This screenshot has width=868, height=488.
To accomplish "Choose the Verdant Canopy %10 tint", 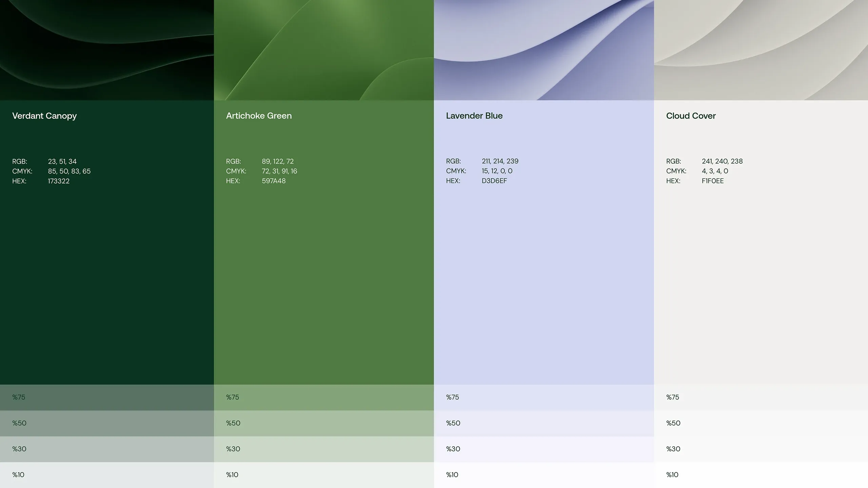I will point(107,475).
